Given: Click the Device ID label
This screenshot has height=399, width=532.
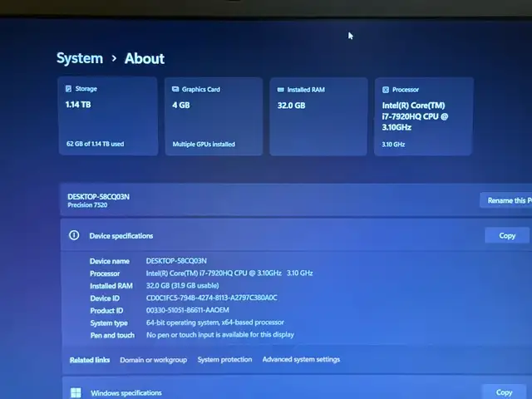Looking at the screenshot, I should 105,298.
